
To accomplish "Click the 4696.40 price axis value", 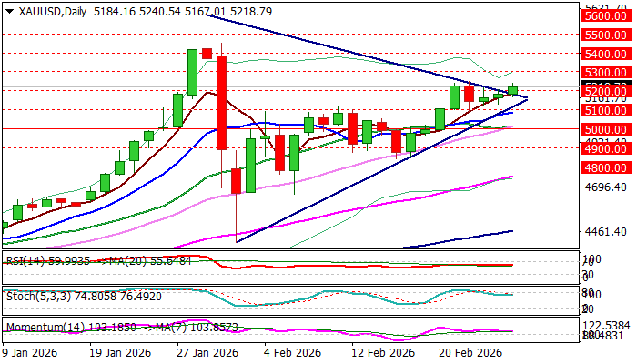I will click(606, 187).
